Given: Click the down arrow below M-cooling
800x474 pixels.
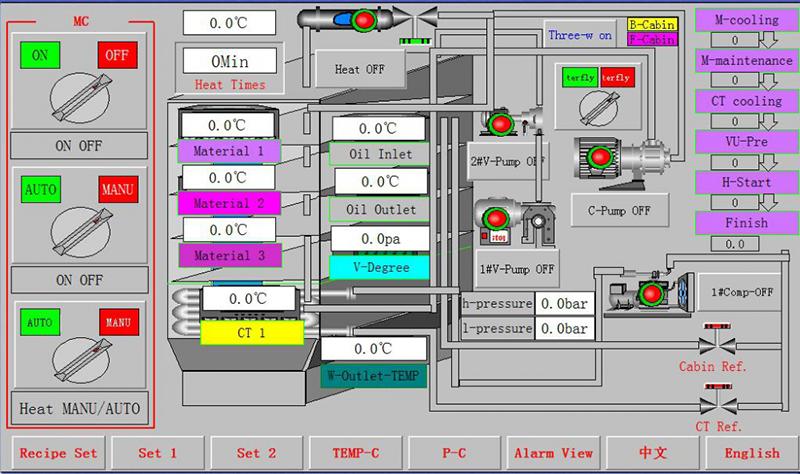Looking at the screenshot, I should tap(769, 41).
